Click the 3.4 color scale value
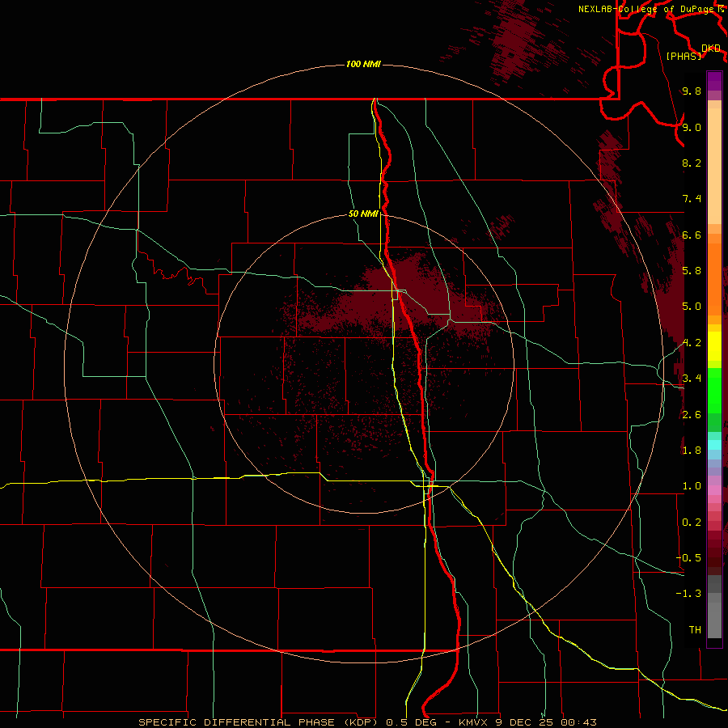The width and height of the screenshot is (728, 728). click(692, 379)
